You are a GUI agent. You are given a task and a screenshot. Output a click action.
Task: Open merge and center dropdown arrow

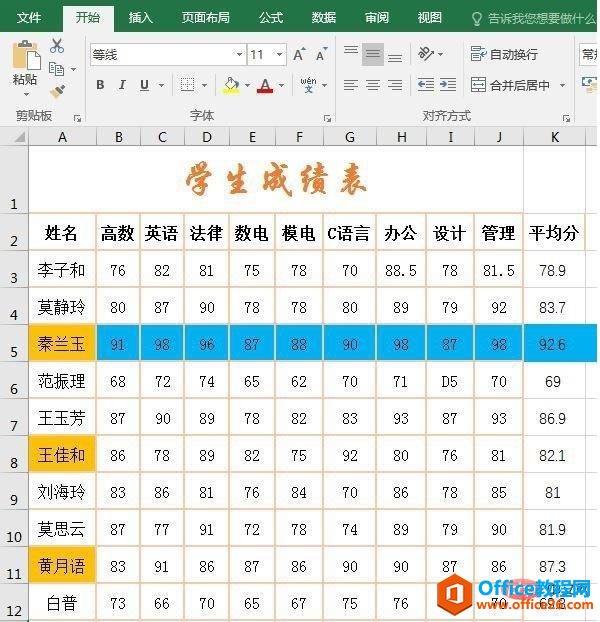[x=562, y=85]
